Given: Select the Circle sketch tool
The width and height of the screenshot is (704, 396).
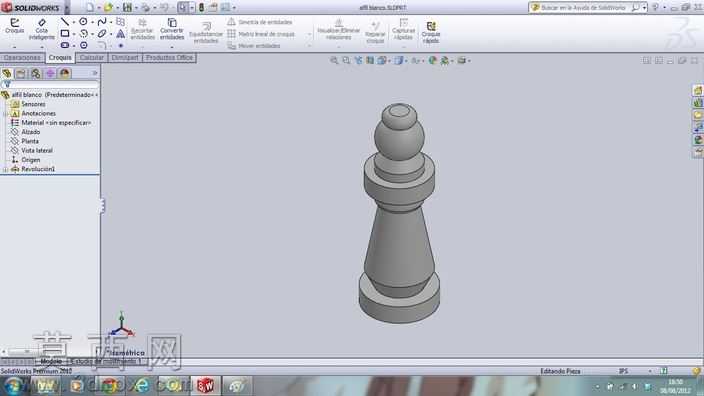Looking at the screenshot, I should [84, 22].
